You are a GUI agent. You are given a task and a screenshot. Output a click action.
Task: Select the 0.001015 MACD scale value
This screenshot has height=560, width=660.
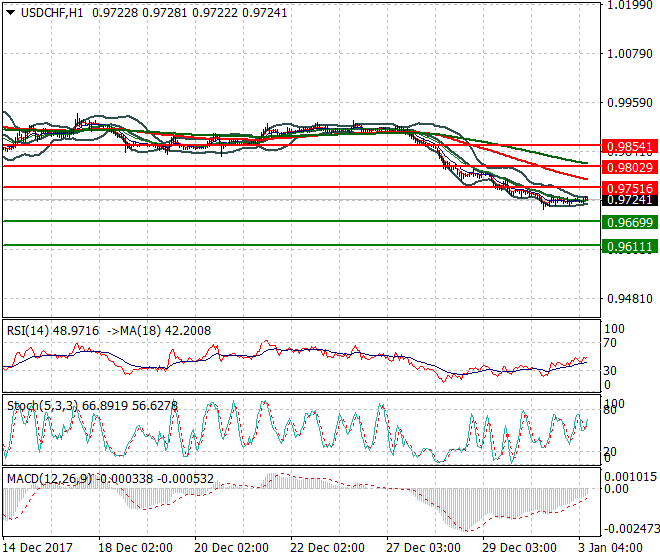tap(631, 477)
